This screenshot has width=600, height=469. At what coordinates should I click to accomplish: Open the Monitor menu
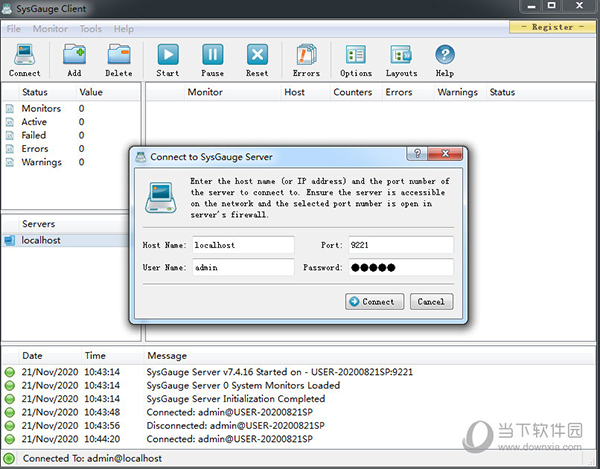(x=50, y=29)
